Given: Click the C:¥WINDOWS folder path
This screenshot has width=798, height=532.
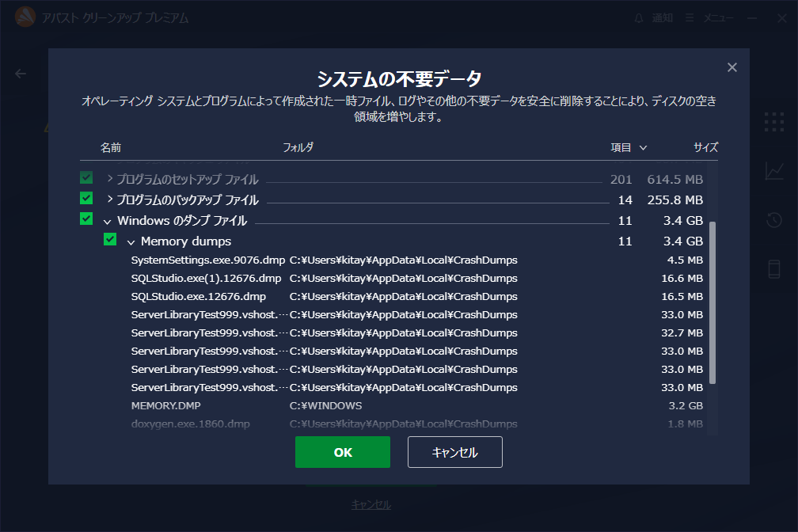Looking at the screenshot, I should click(325, 406).
